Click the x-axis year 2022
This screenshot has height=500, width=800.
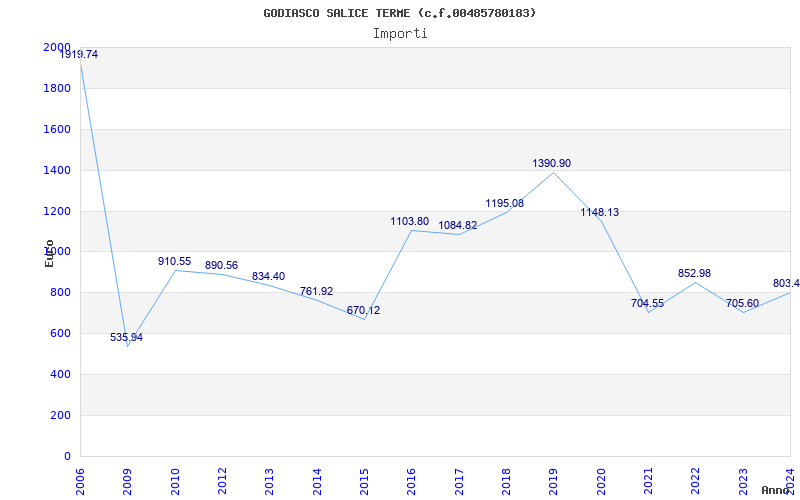tap(696, 481)
